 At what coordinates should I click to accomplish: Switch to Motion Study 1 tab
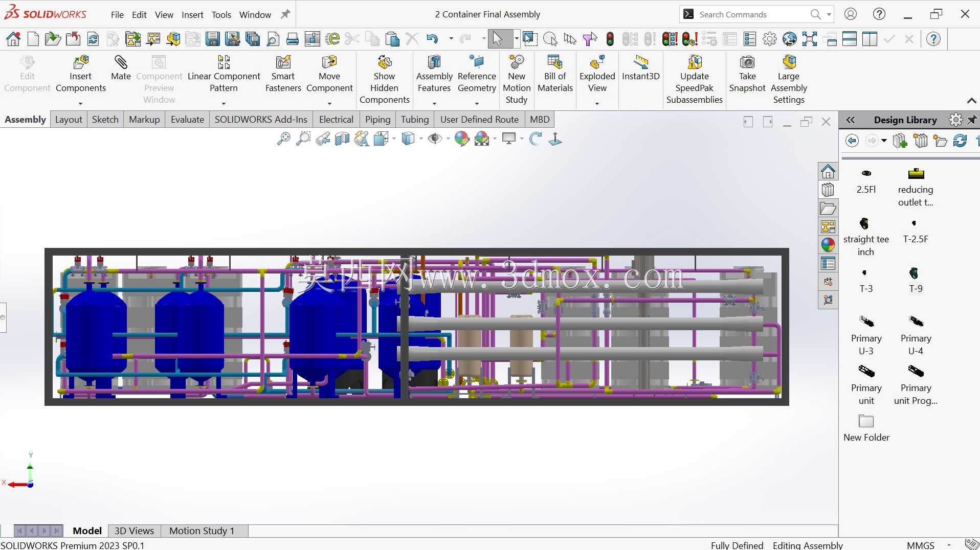(202, 531)
